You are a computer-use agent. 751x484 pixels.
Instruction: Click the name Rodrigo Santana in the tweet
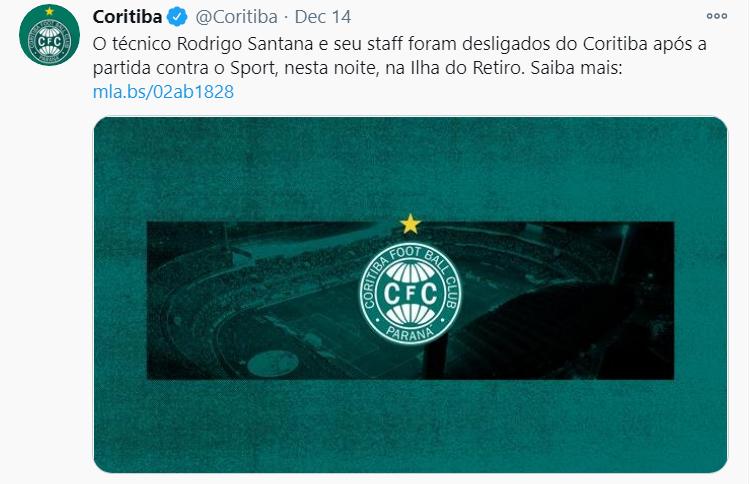point(245,44)
